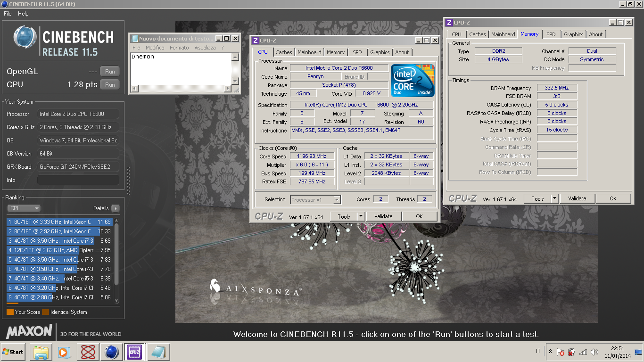Viewport: 644px width, 362px height.
Task: Open Graphics tab in front CPU-Z window
Action: coord(380,52)
